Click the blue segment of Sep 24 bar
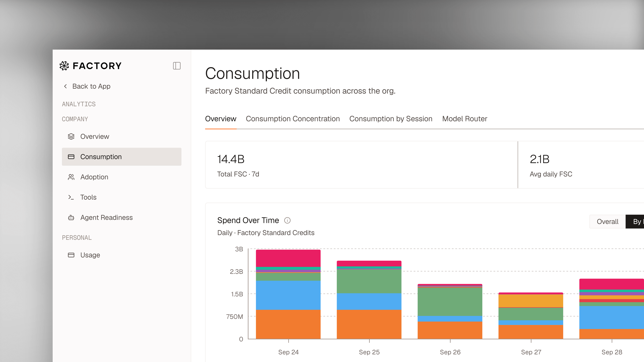 point(288,295)
